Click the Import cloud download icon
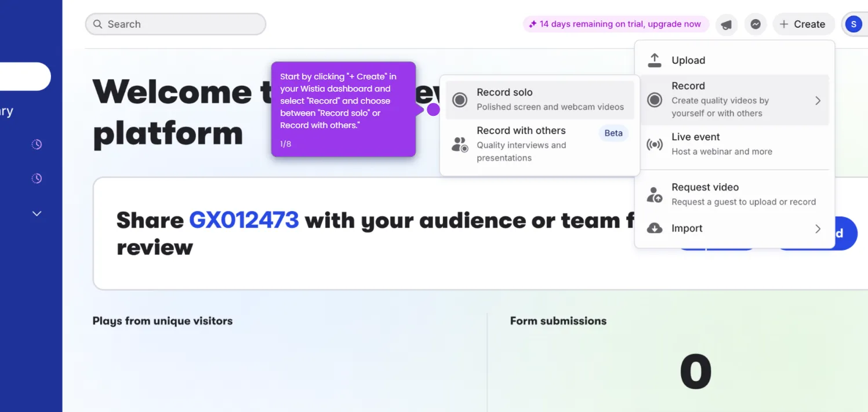The height and width of the screenshot is (412, 868). 655,228
